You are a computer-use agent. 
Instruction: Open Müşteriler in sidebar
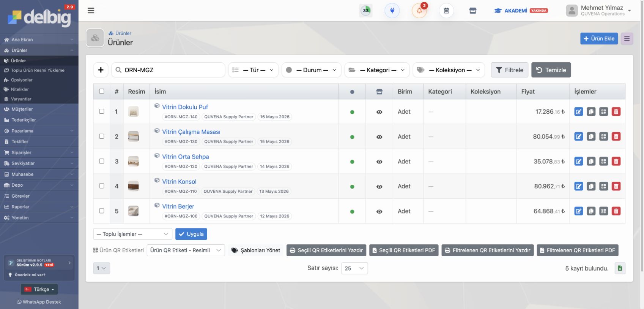point(39,109)
